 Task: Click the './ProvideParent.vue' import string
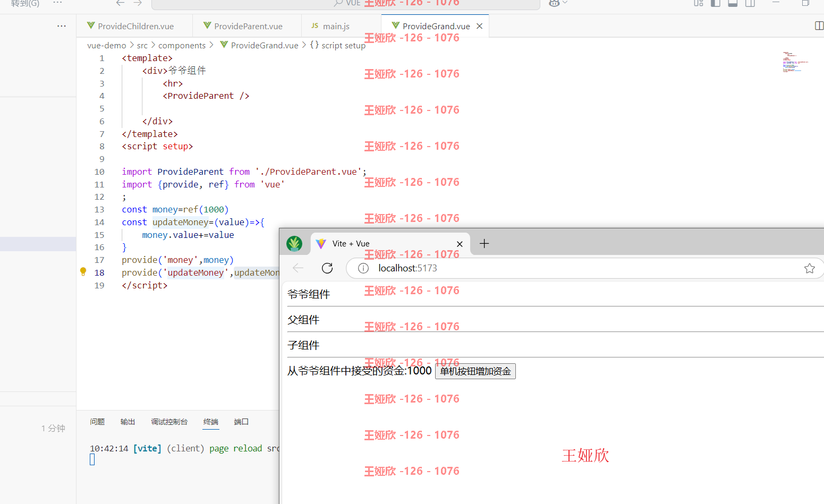pyautogui.click(x=309, y=172)
